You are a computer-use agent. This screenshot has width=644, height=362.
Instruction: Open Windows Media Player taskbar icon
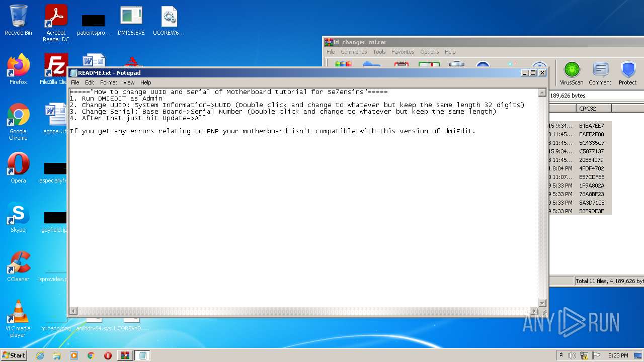coord(74,355)
